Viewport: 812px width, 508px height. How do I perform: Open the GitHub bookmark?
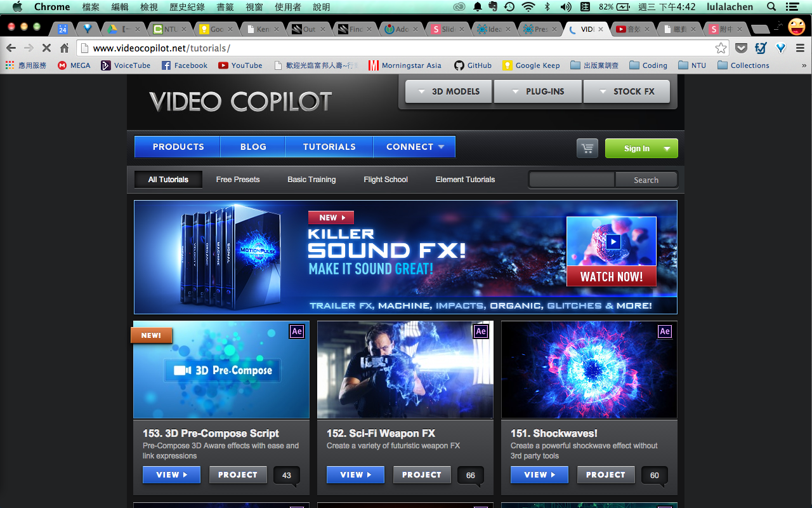473,65
